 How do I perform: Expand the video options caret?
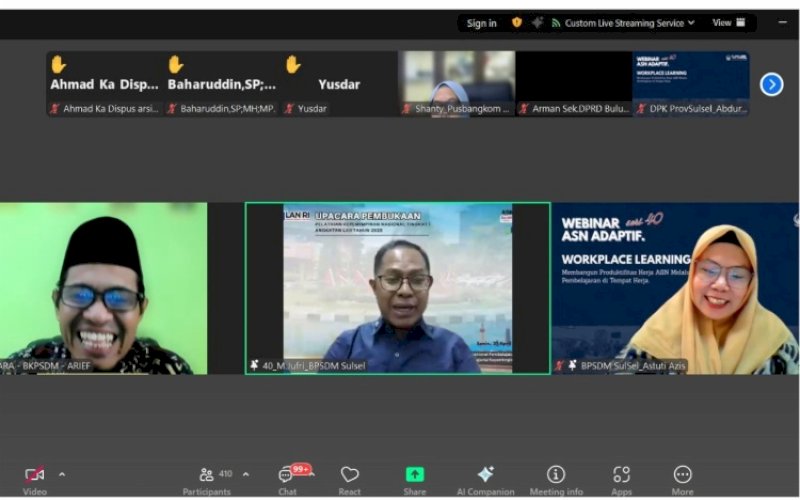pyautogui.click(x=62, y=474)
